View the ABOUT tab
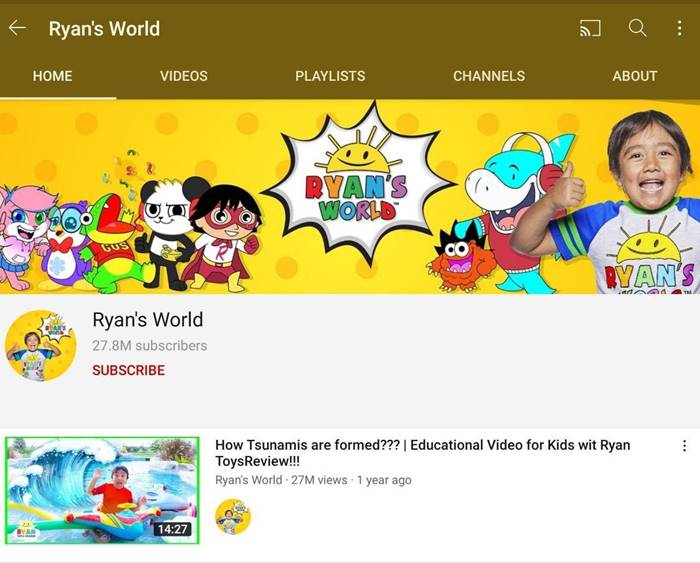 click(635, 76)
